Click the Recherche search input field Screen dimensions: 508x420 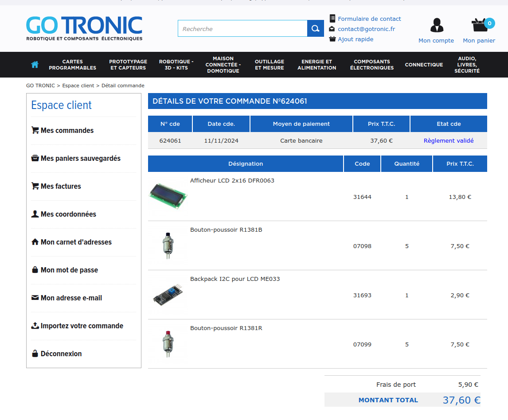pyautogui.click(x=242, y=29)
